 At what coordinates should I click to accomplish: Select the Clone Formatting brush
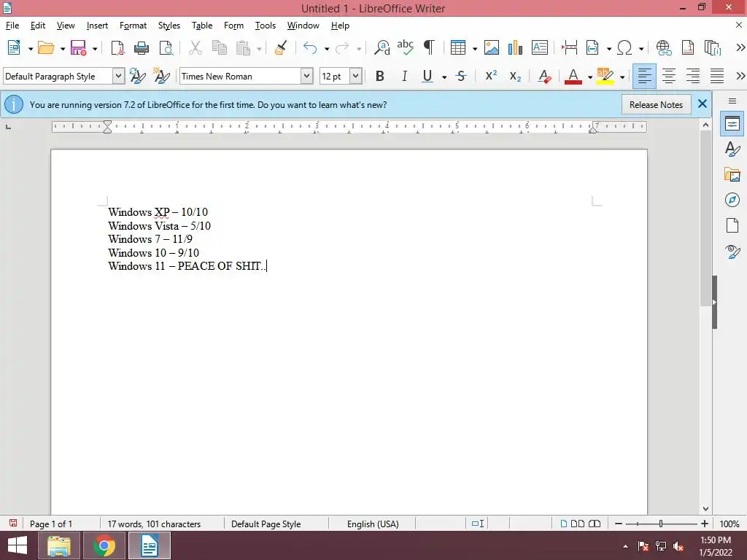click(281, 48)
